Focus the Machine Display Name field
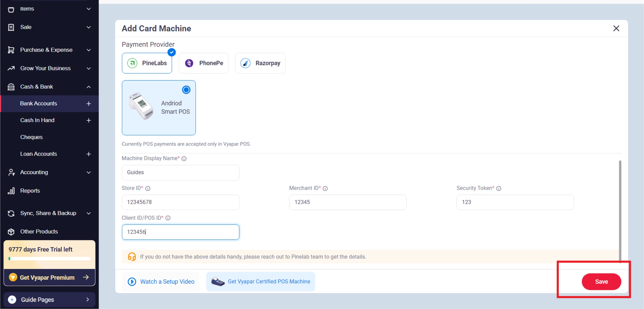644x309 pixels. click(180, 173)
